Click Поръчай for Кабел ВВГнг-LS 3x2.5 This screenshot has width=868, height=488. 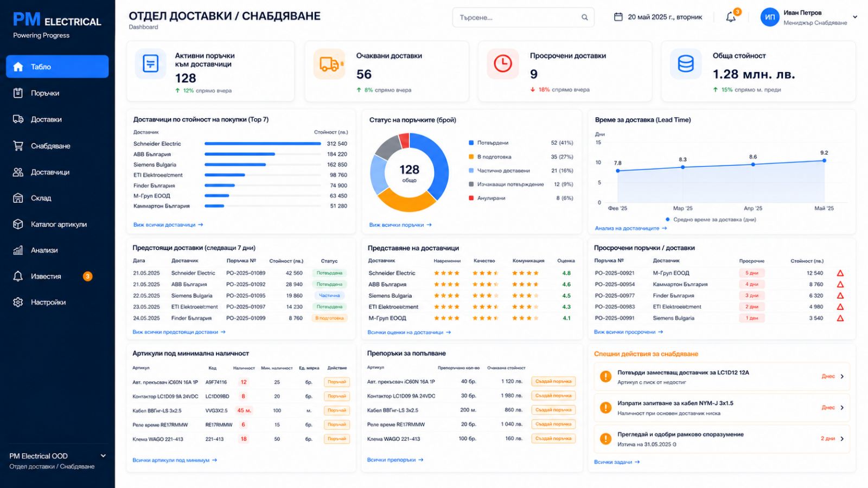(x=337, y=410)
